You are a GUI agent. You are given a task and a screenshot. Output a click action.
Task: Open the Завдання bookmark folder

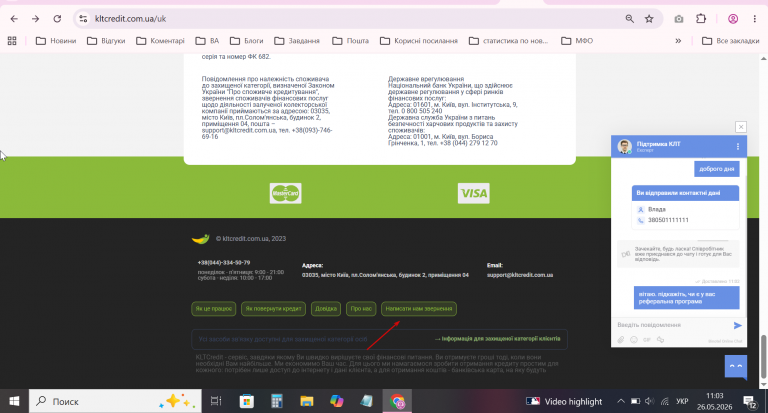[x=297, y=41]
